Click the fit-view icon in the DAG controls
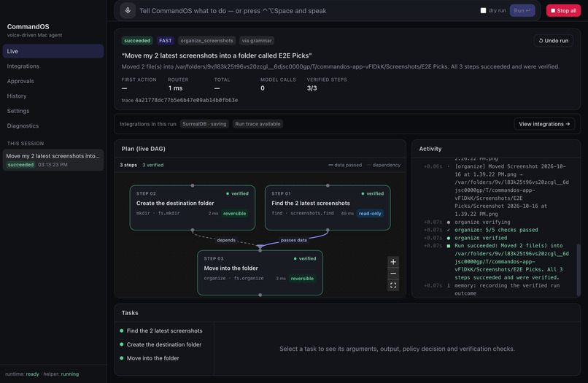This screenshot has height=383, width=588. [393, 285]
